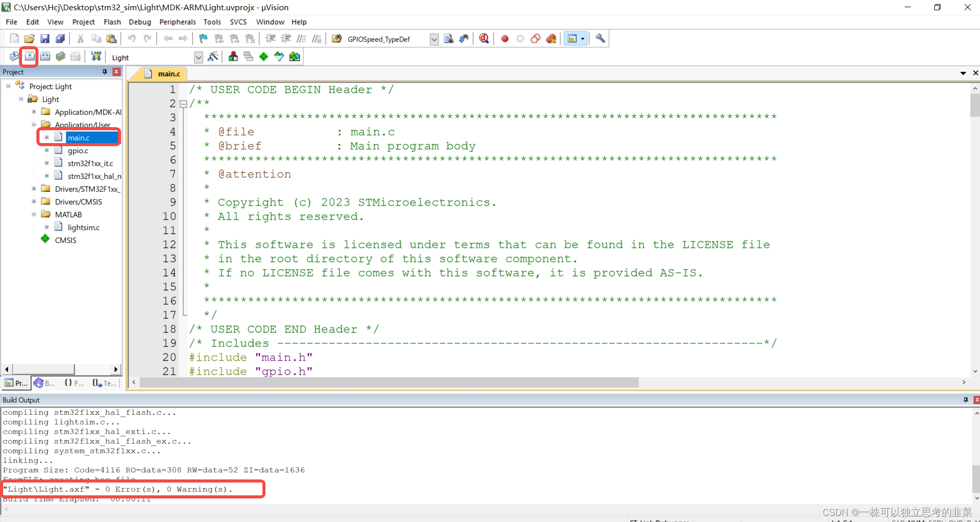
Task: Rebuild all target files
Action: click(45, 56)
